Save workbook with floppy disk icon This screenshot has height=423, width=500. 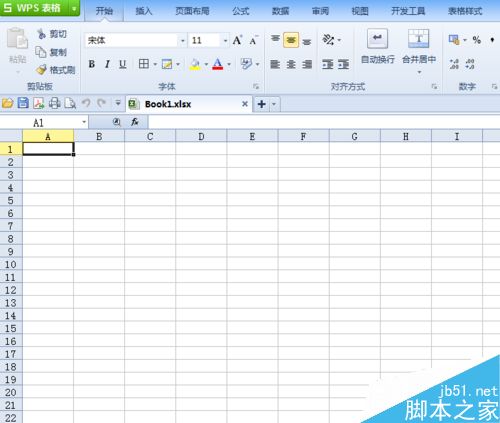[x=23, y=103]
